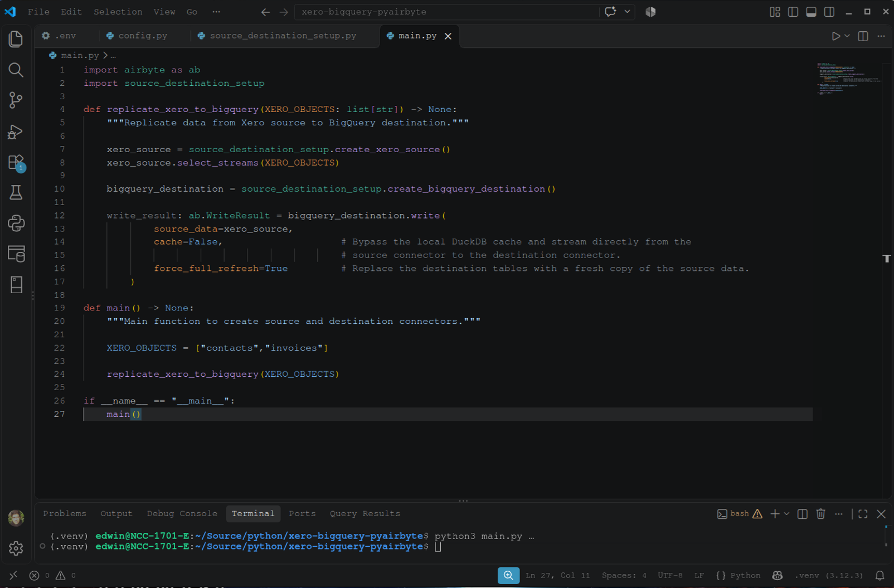Click the command center search box
This screenshot has width=894, height=588.
pos(446,12)
